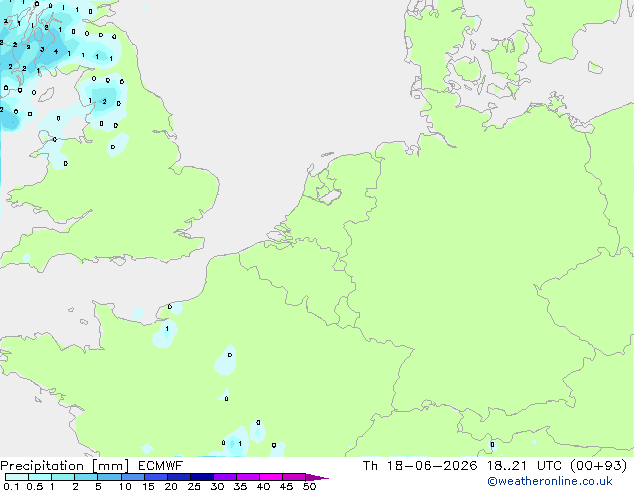Click the '45' legend scale value
Image resolution: width=634 pixels, height=490 pixels.
pyautogui.click(x=286, y=486)
